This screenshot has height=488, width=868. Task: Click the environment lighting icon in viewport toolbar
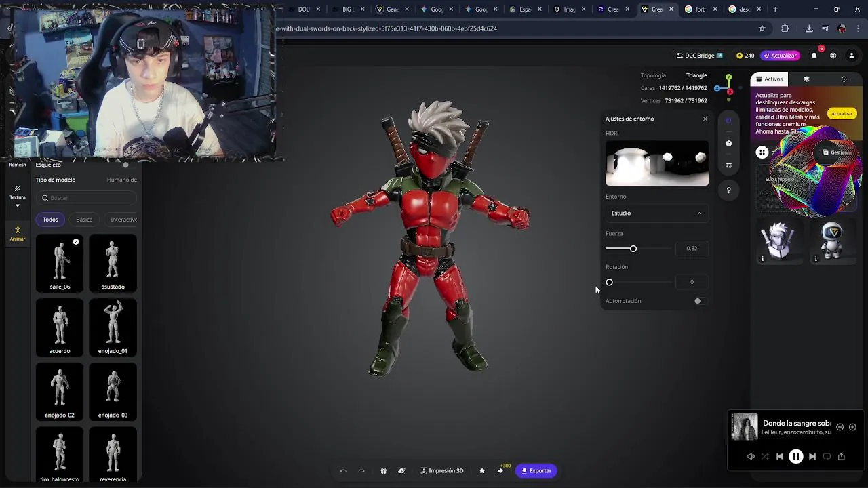(x=729, y=121)
